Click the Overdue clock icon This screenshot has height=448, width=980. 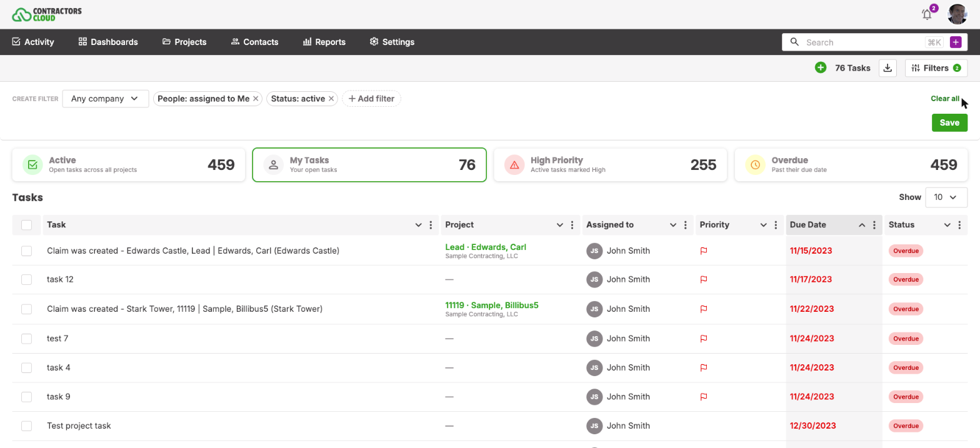(756, 165)
